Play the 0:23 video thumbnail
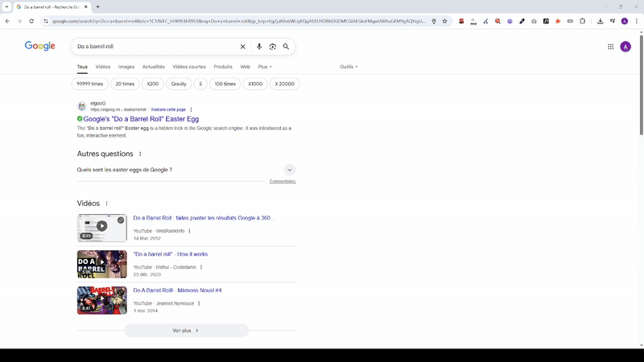644x362 pixels. click(102, 228)
